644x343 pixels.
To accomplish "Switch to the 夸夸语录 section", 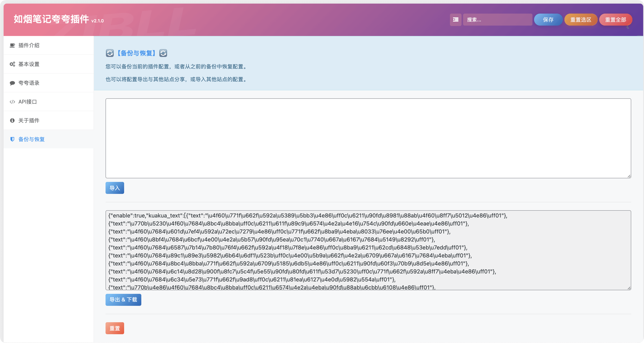I will [x=29, y=83].
